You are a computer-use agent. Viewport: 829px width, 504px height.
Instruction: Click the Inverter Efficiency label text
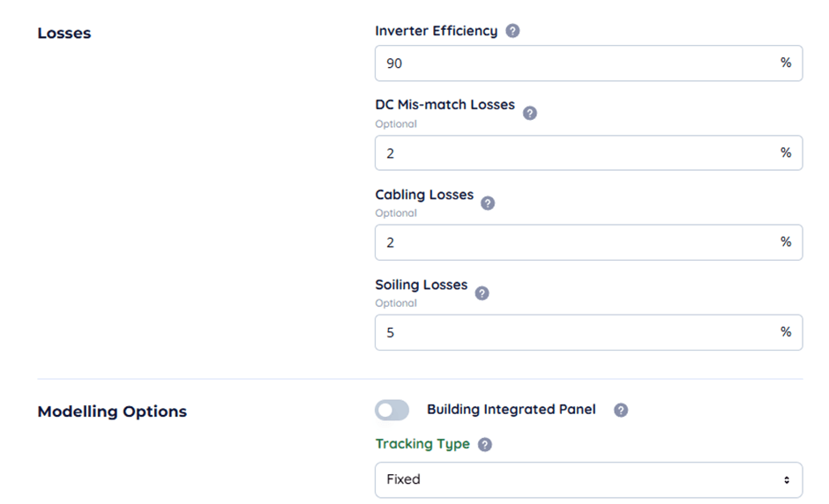pyautogui.click(x=436, y=31)
